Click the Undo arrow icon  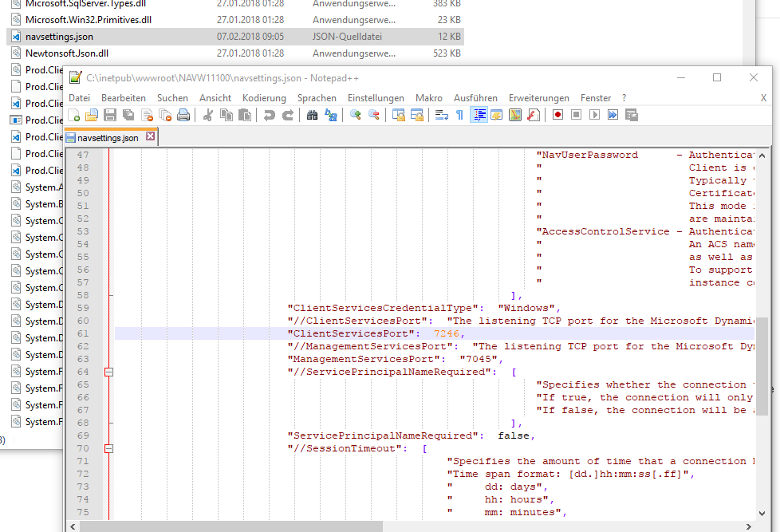[269, 115]
